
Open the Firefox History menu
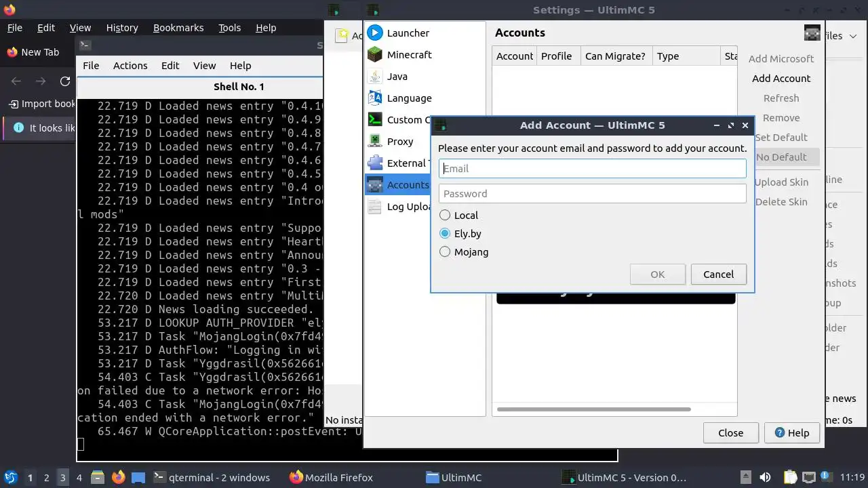pos(122,28)
